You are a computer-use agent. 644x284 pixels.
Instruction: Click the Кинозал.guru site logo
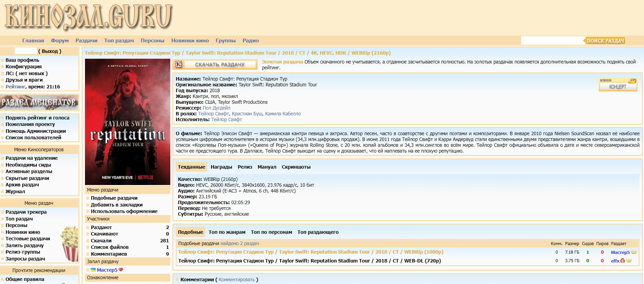point(88,16)
